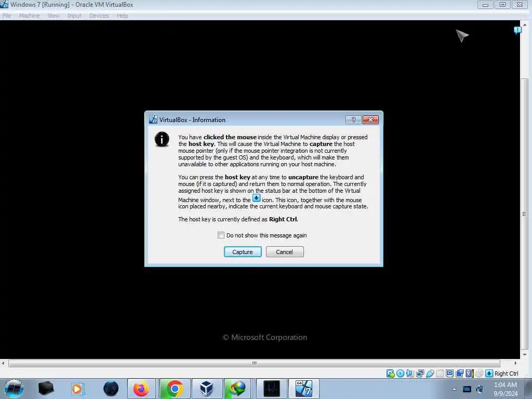Image resolution: width=532 pixels, height=399 pixels.
Task: Click the vertical scrollbar thumb
Action: [525, 214]
